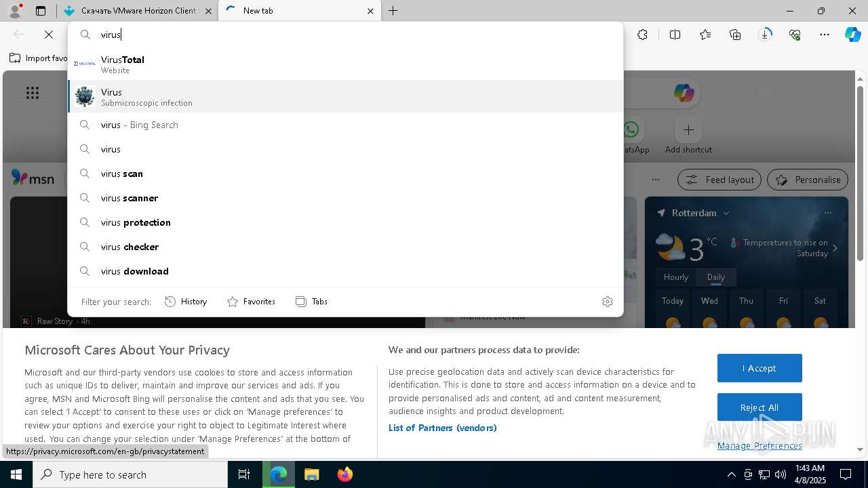The image size is (868, 488).
Task: Choose the 'virus download' suggestion
Action: coord(345,271)
